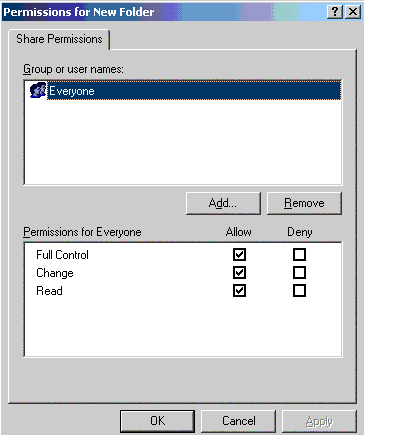
Task: Cancel the permissions dialog
Action: [239, 421]
